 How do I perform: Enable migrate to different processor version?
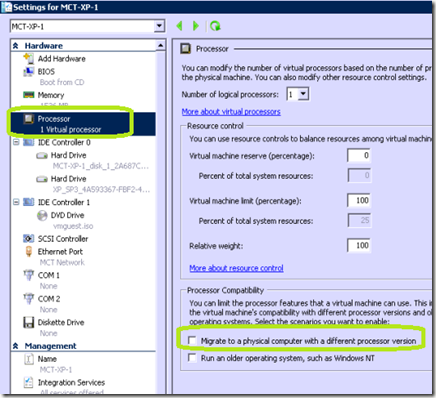pos(192,340)
